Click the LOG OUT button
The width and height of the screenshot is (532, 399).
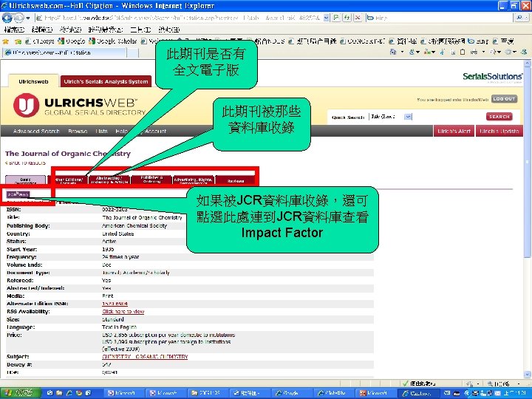504,99
